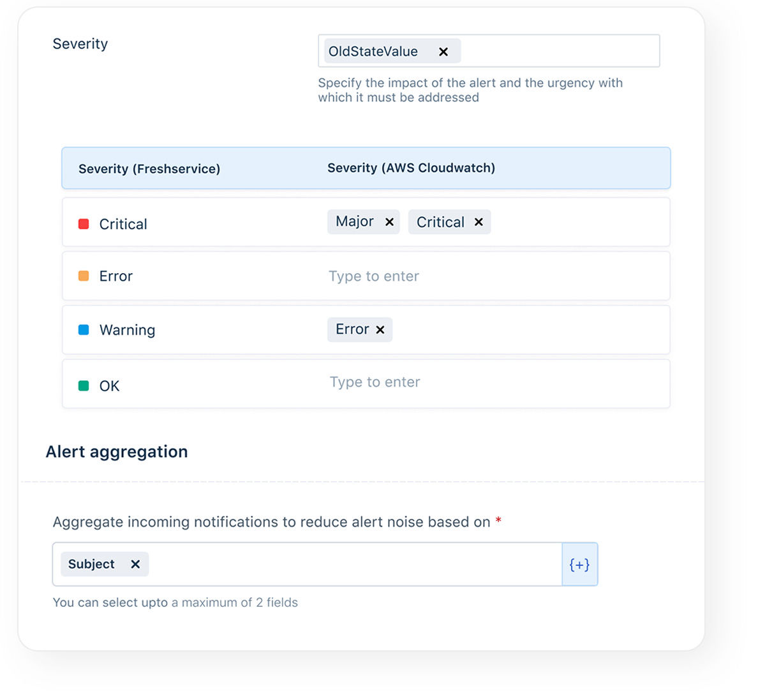Open the {+} placeholder inserter
Image resolution: width=758 pixels, height=700 pixels.
pyautogui.click(x=579, y=564)
